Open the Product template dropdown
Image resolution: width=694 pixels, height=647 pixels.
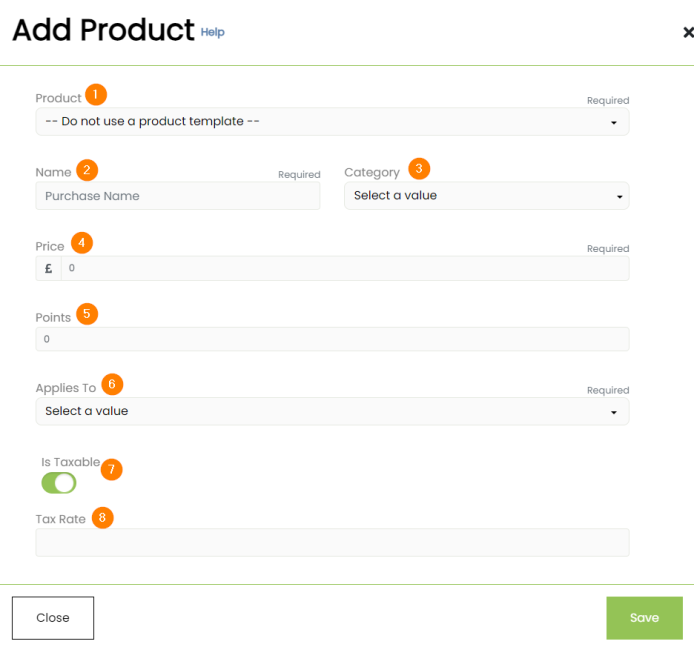tap(332, 122)
